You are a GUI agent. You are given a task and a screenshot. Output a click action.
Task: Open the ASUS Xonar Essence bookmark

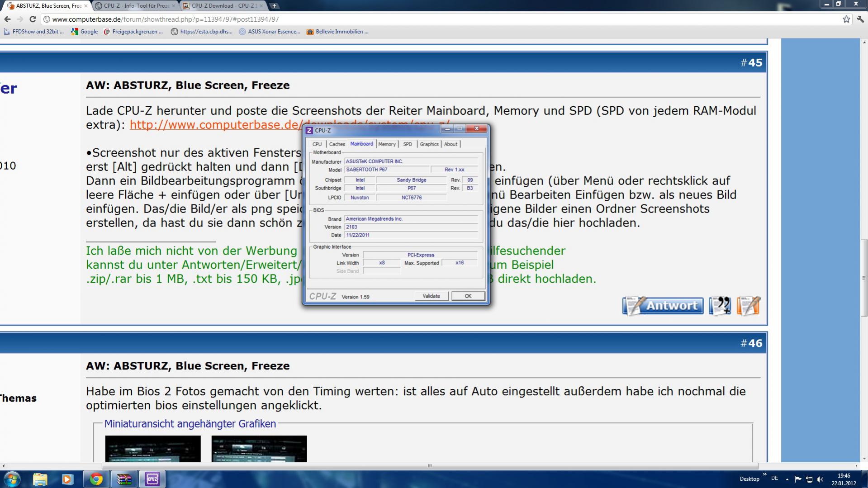tap(270, 32)
